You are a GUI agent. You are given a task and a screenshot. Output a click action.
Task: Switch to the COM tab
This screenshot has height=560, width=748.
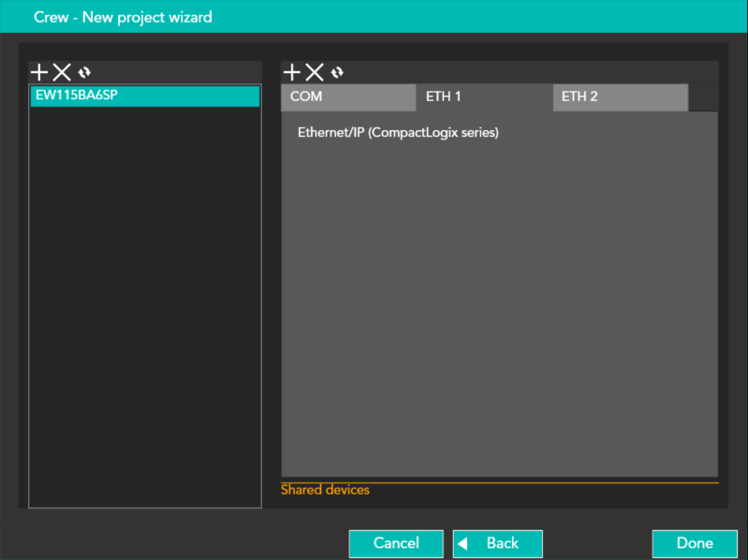(347, 97)
